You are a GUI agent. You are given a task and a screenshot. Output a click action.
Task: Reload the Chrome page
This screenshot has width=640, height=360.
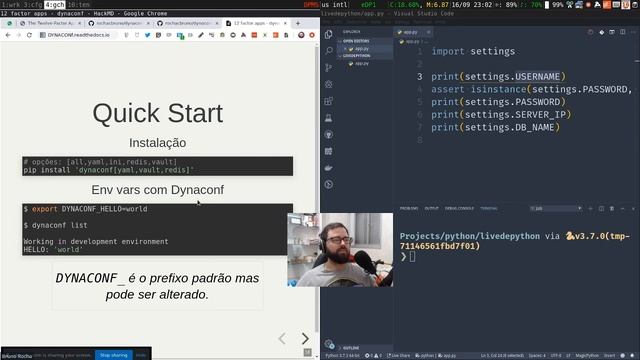[x=29, y=35]
